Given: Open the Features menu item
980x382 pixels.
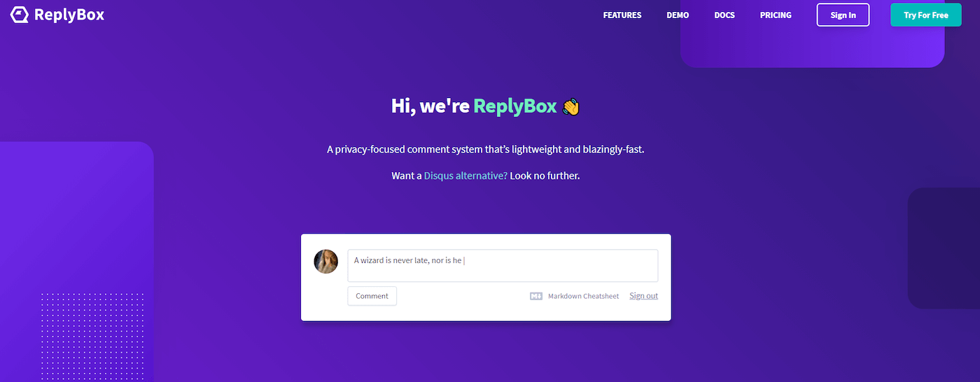Looking at the screenshot, I should coord(622,15).
